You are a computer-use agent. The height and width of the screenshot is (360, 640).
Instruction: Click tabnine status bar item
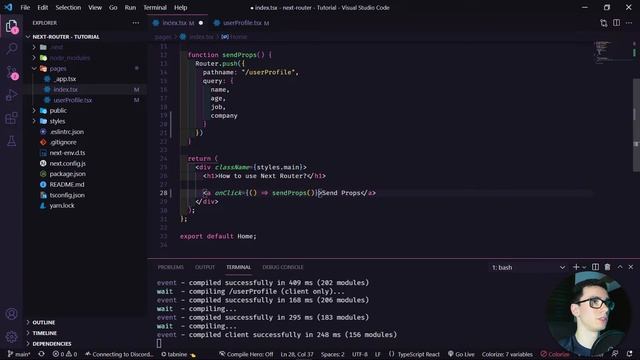pos(178,354)
